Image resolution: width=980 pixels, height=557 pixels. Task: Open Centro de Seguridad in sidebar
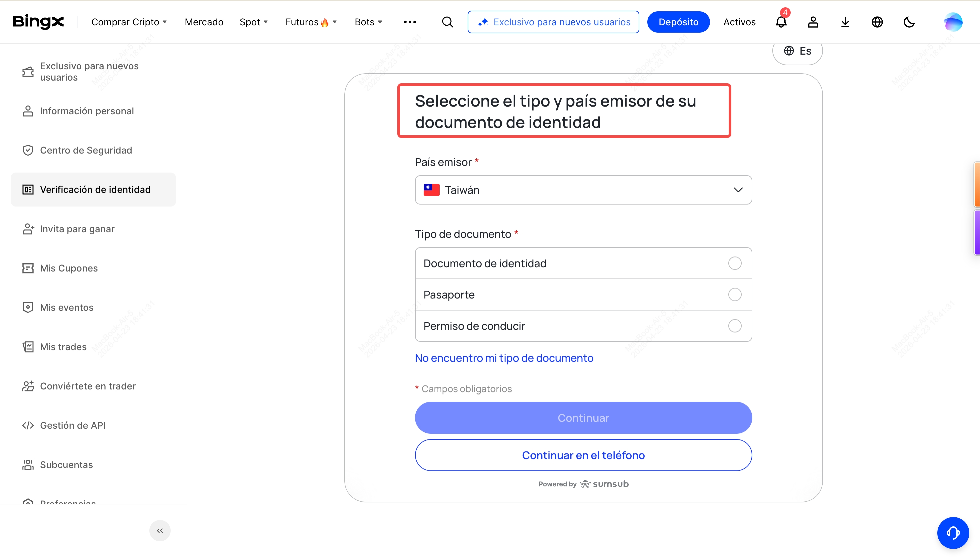86,150
